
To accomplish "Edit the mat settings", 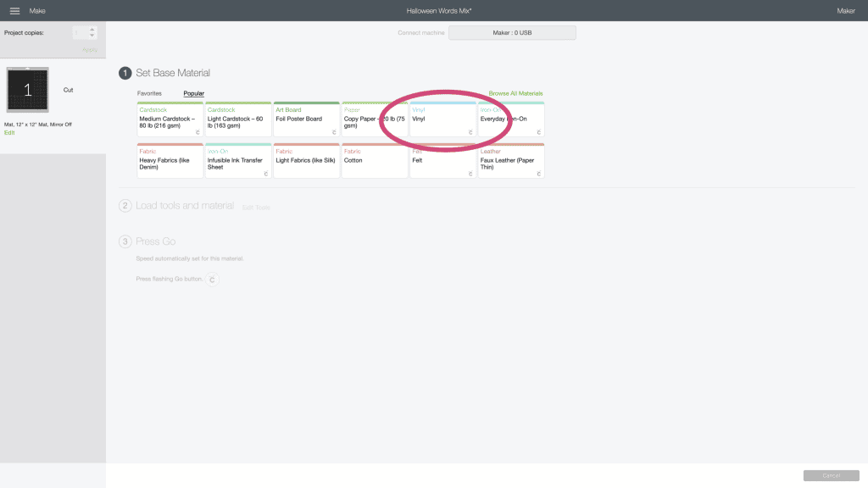I will (x=9, y=133).
